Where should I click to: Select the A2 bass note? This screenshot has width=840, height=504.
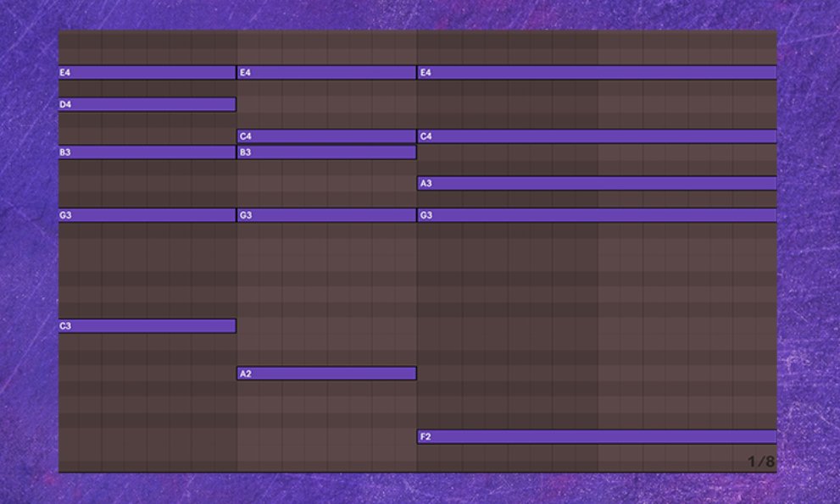coord(326,374)
